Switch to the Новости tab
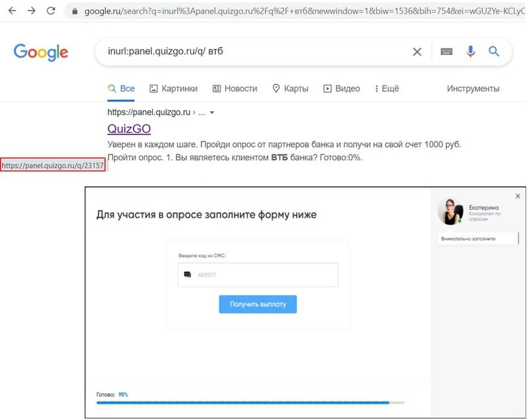528x420 pixels. tap(235, 88)
